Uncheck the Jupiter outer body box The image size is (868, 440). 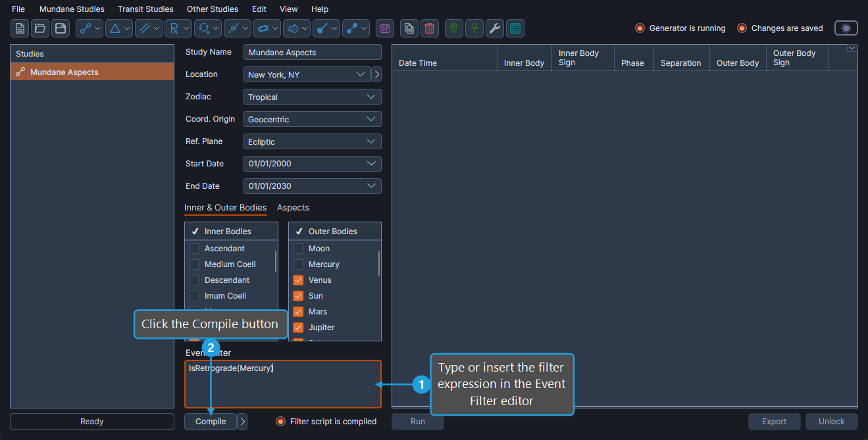point(298,328)
